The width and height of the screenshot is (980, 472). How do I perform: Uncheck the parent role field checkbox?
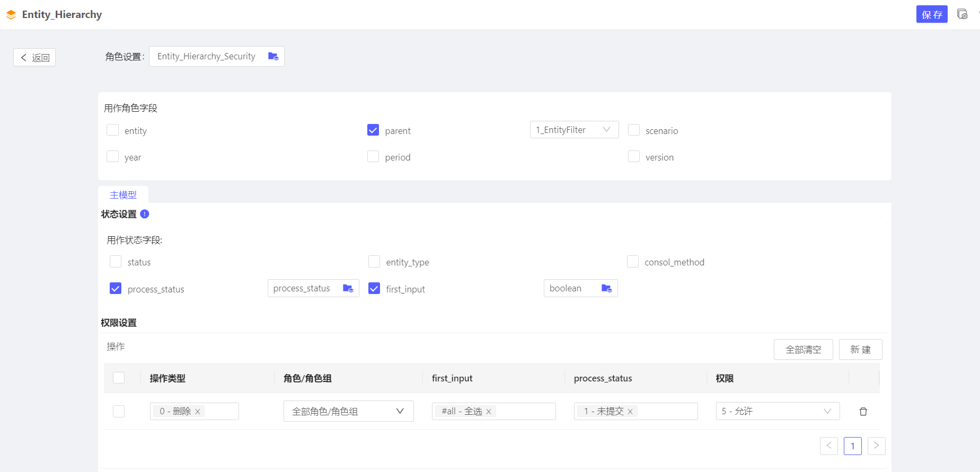[373, 130]
